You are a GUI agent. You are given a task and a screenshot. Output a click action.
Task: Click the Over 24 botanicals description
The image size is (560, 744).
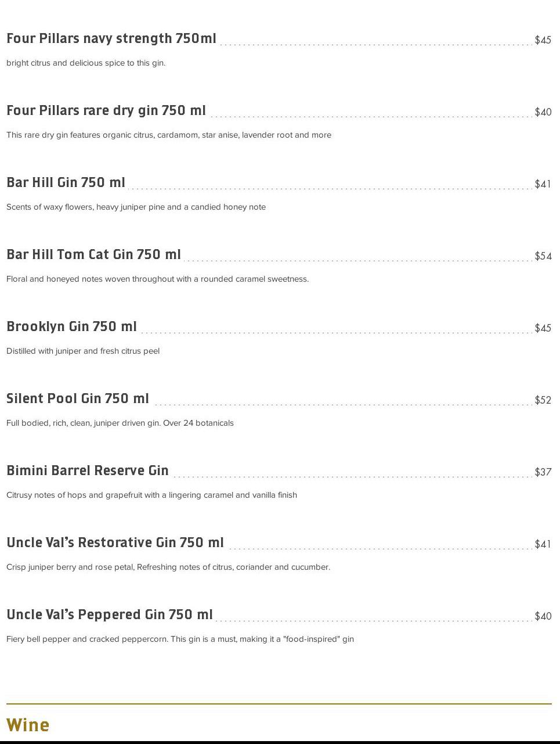point(120,423)
